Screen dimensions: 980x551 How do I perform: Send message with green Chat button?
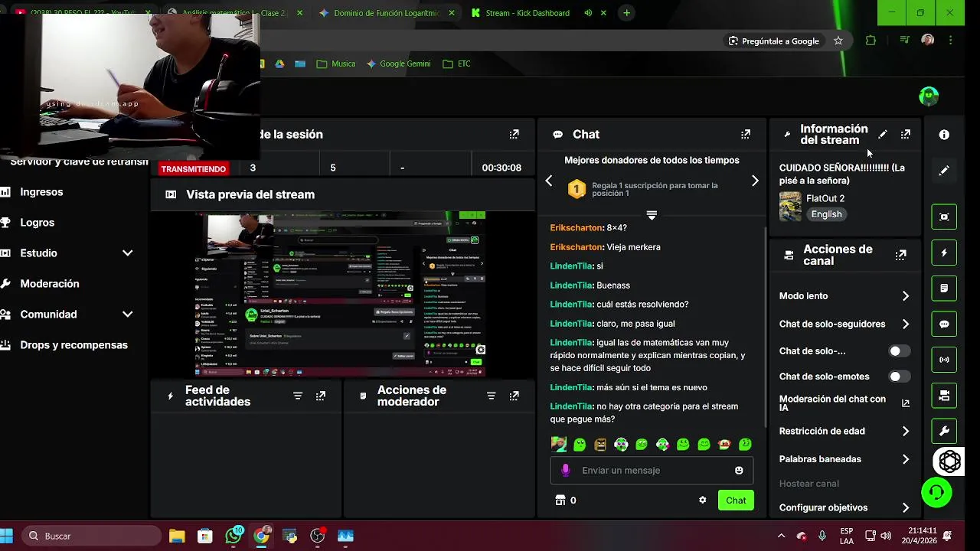click(736, 500)
